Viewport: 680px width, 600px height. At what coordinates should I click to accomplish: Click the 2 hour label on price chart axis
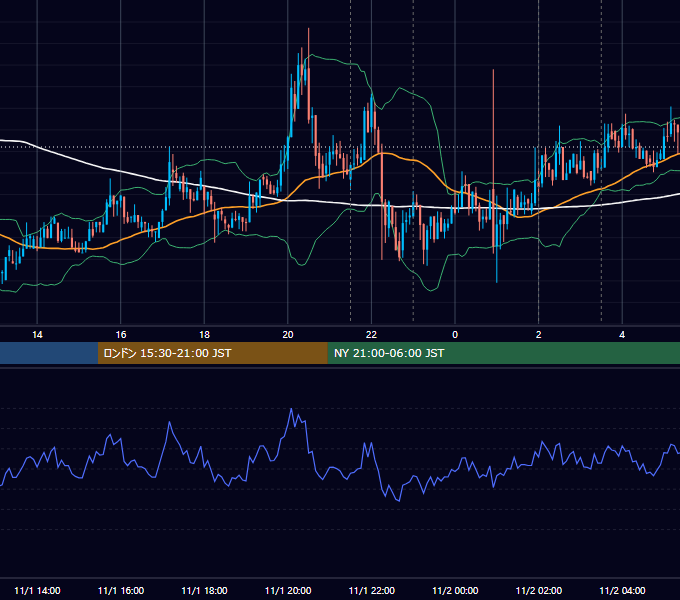tap(539, 335)
